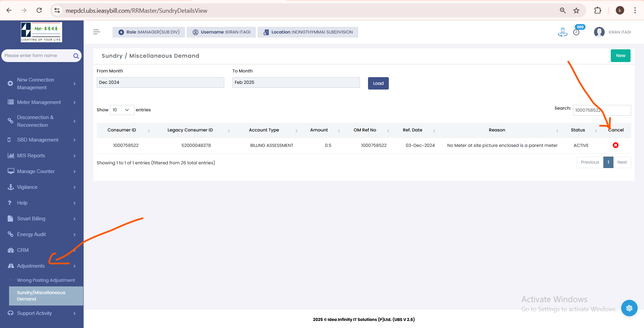This screenshot has width=644, height=328.
Task: Click the red cancel icon for consumer 1000758522
Action: (x=615, y=145)
